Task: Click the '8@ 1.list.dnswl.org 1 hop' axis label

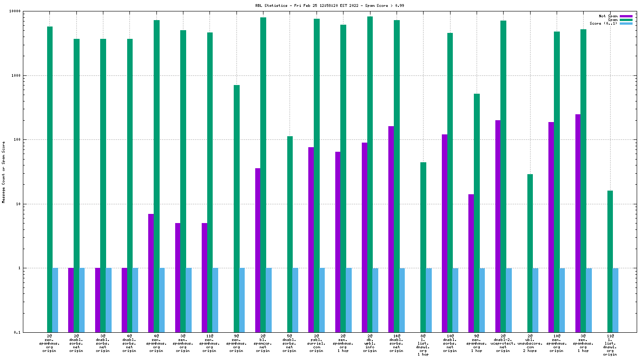Action: point(423,345)
